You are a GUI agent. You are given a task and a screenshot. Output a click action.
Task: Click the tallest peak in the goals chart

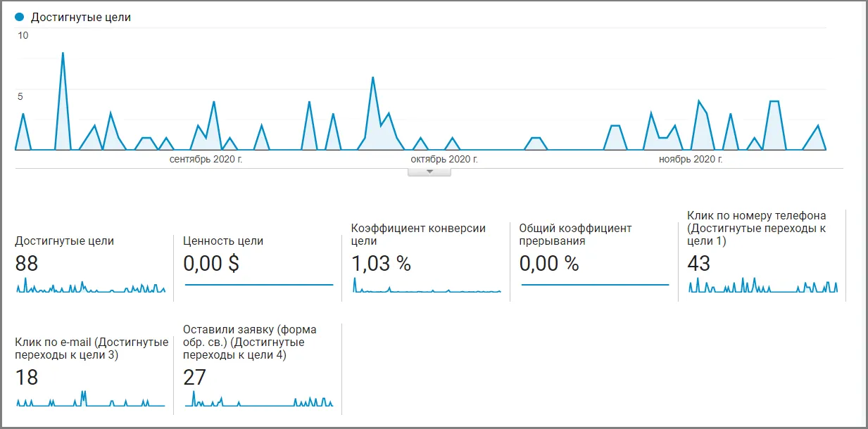[x=63, y=53]
